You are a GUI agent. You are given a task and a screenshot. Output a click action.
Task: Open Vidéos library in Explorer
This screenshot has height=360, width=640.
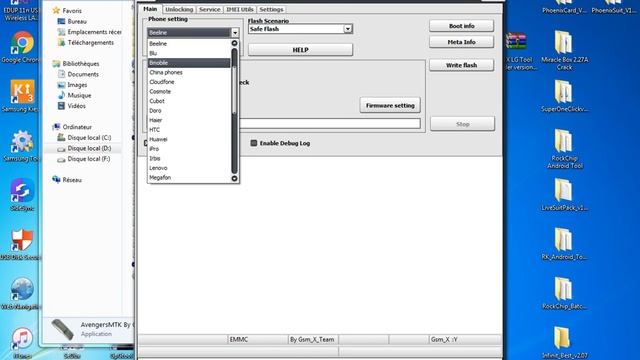(76, 106)
